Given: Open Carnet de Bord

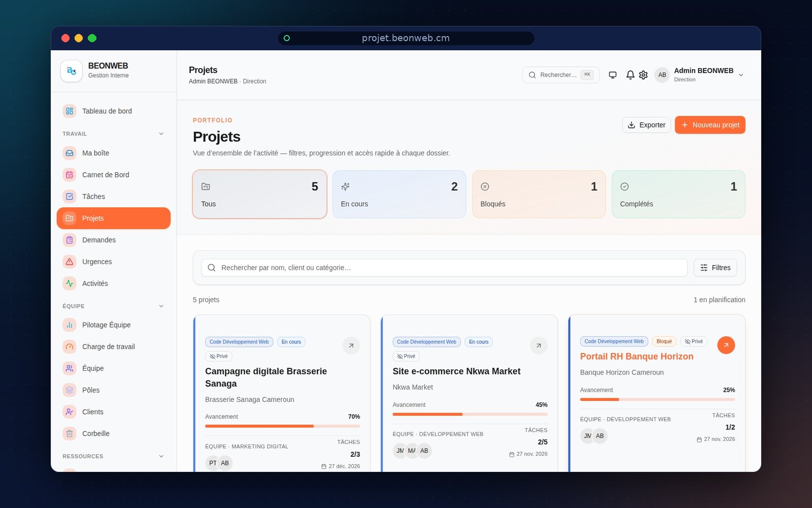Looking at the screenshot, I should click(x=114, y=175).
